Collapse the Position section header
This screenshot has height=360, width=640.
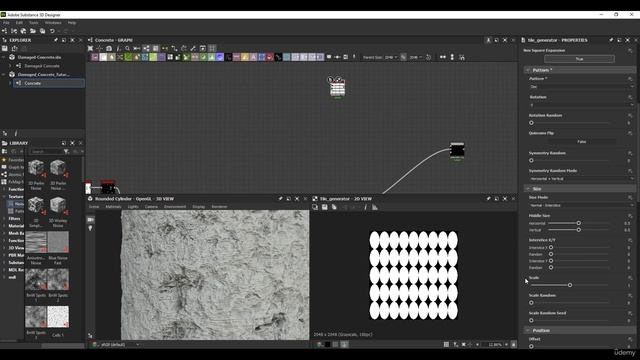(x=580, y=330)
